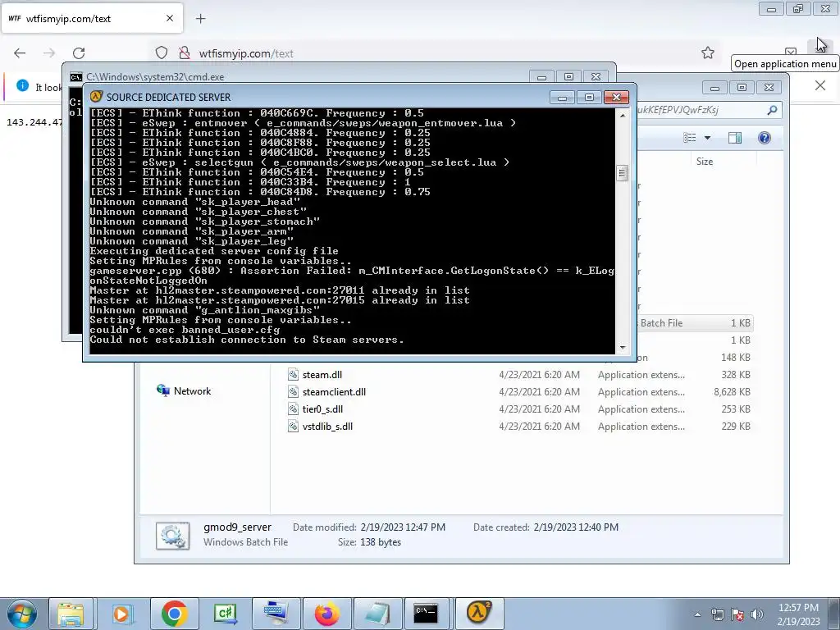840x630 pixels.
Task: Open Action Center flag tray icon
Action: [737, 614]
